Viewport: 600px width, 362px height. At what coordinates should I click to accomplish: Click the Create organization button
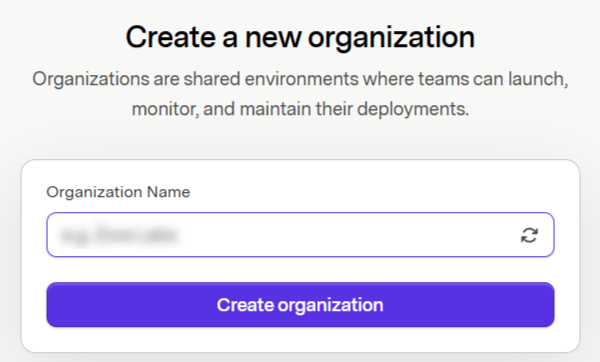300,305
